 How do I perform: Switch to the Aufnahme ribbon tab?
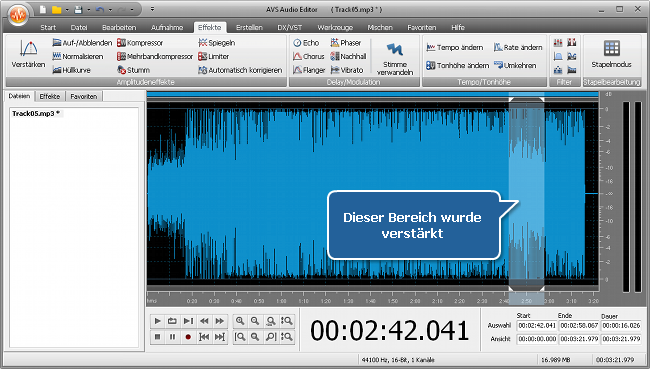(167, 27)
